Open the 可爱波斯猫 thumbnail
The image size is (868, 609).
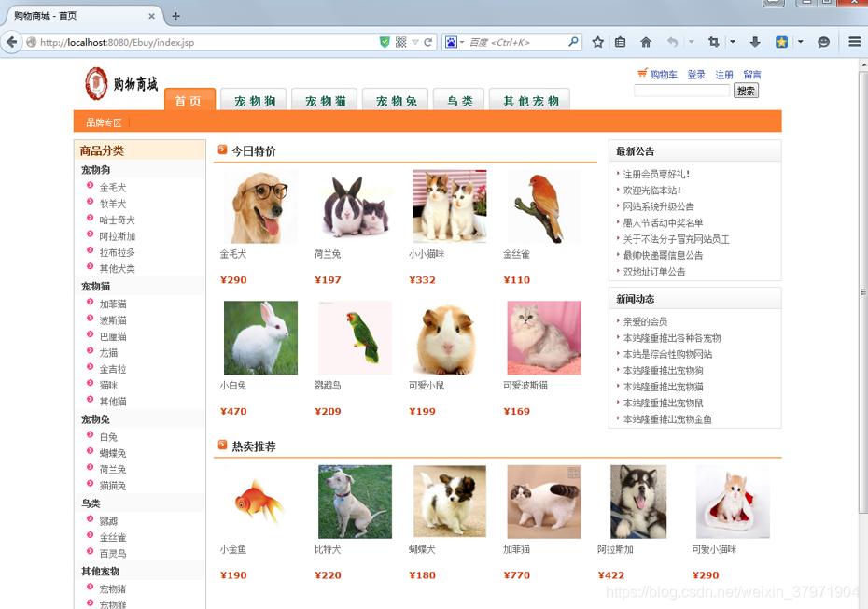tap(544, 337)
